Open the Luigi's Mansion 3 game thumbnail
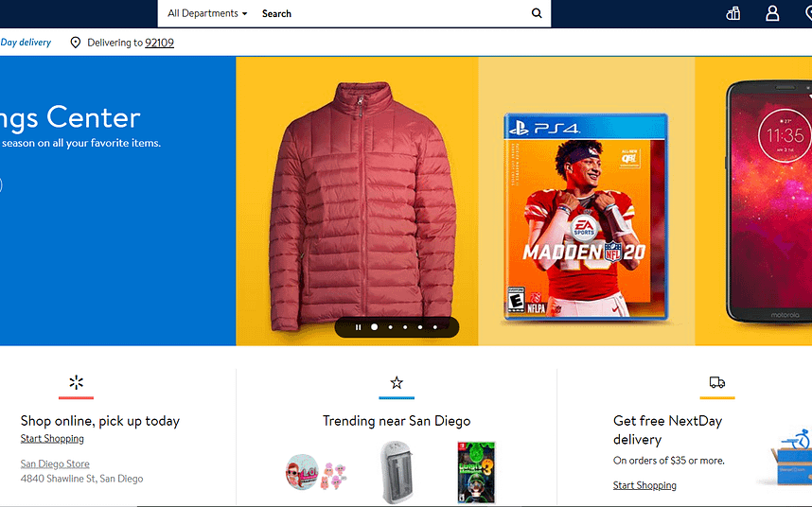This screenshot has width=812, height=507. point(476,472)
